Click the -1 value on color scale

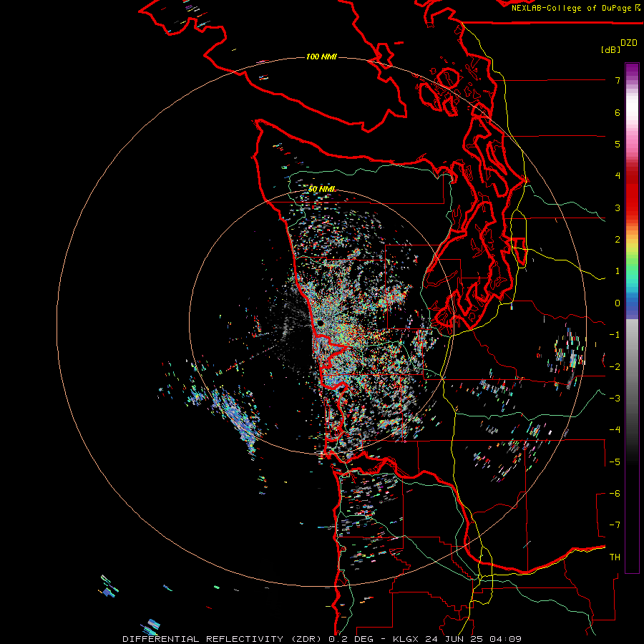click(615, 335)
